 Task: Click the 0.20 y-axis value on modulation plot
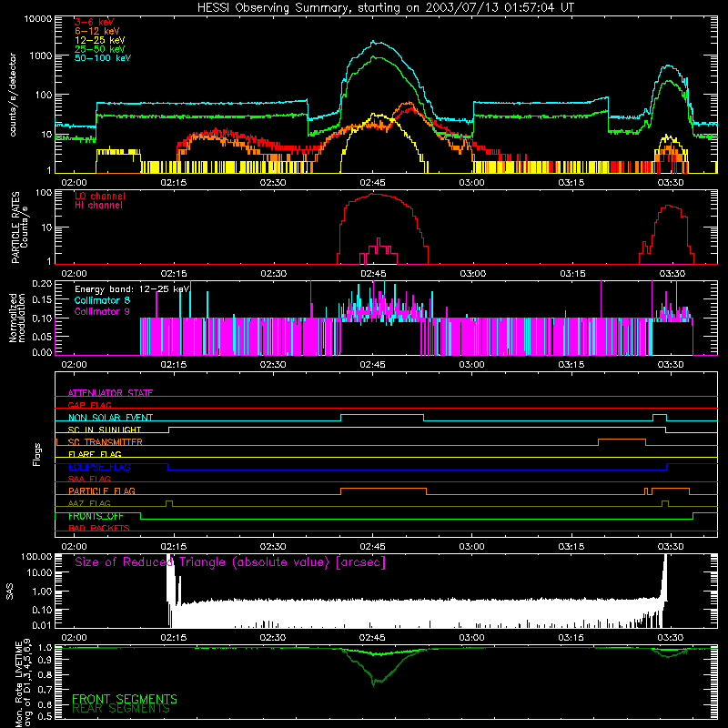[42, 283]
